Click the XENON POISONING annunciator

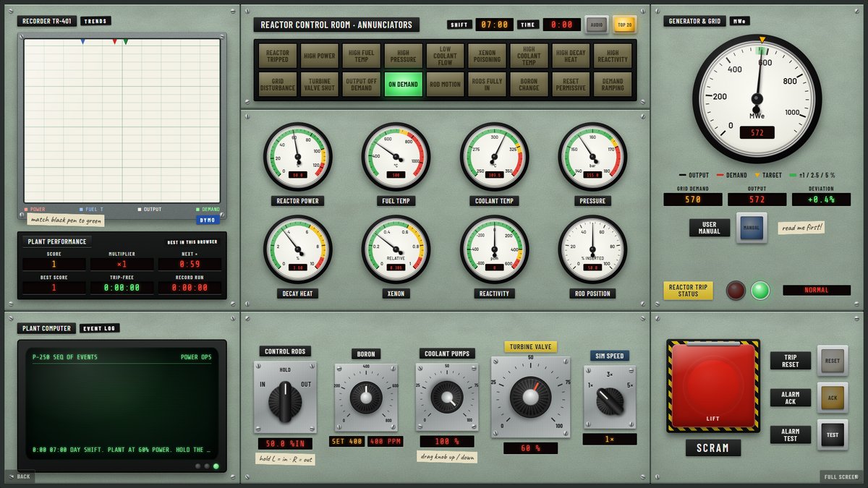tap(487, 56)
